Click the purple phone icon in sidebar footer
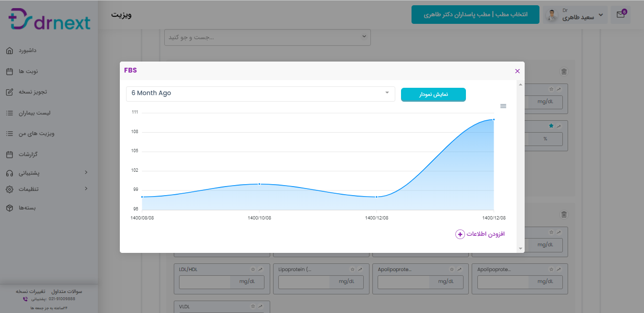 click(25, 299)
